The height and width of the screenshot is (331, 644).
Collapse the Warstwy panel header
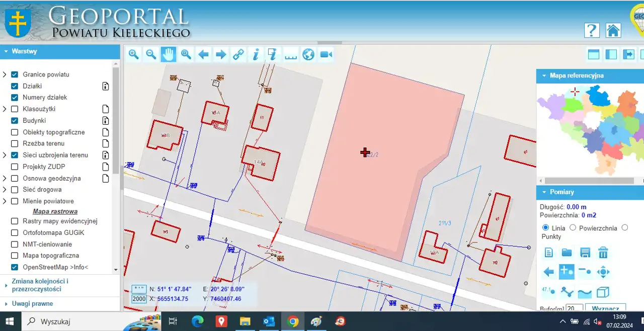[6, 51]
